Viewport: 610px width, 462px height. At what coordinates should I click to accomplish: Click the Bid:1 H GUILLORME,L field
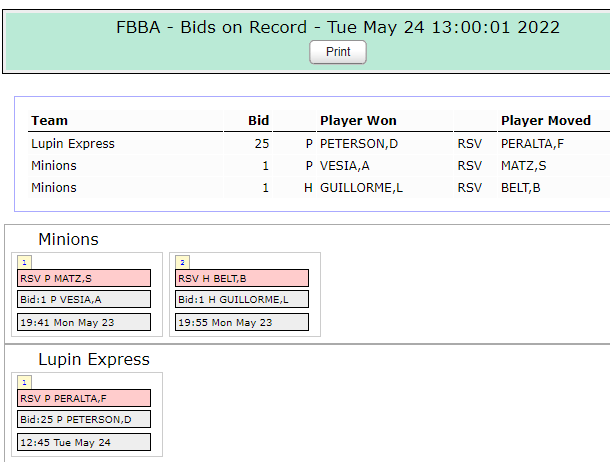point(241,299)
